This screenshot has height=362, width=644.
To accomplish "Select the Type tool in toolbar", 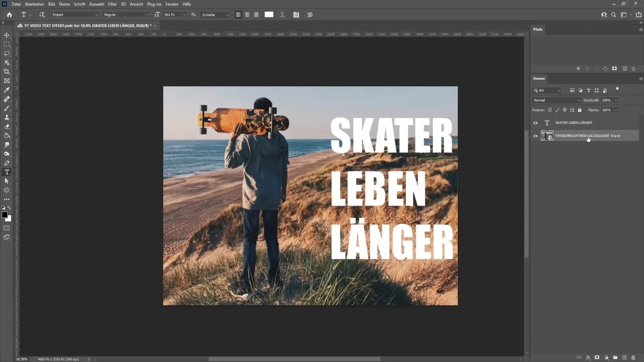I will (7, 172).
